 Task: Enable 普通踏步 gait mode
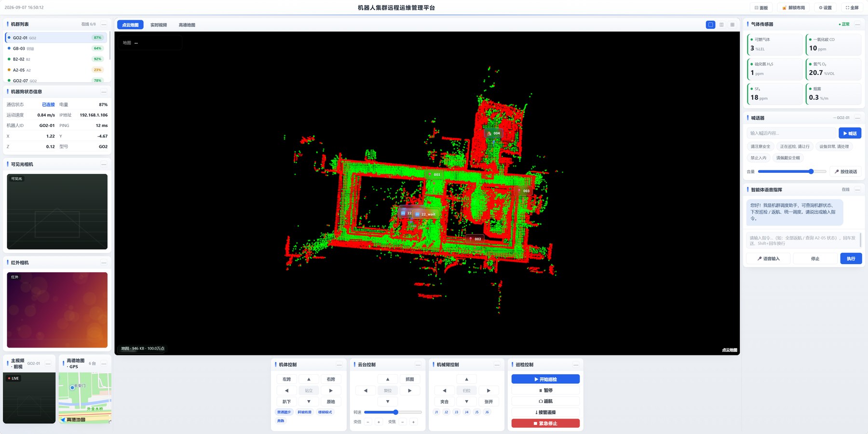coord(284,412)
